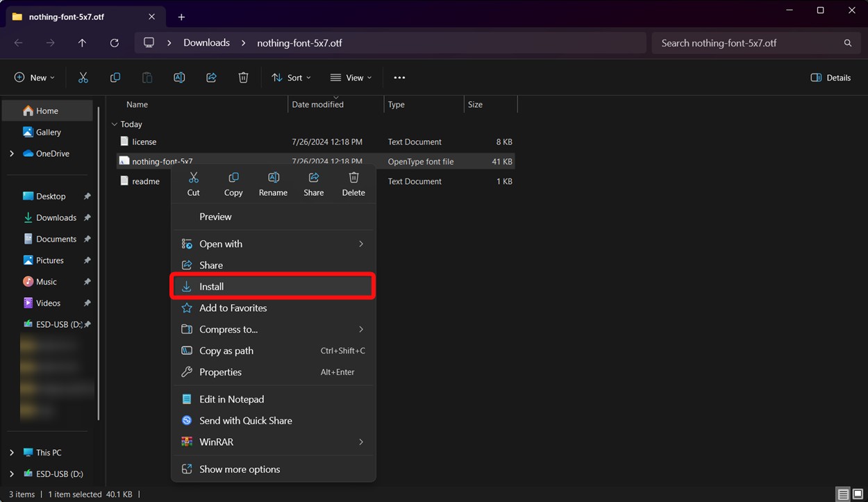Expand the New menu dropdown
The image size is (868, 502).
click(x=33, y=77)
